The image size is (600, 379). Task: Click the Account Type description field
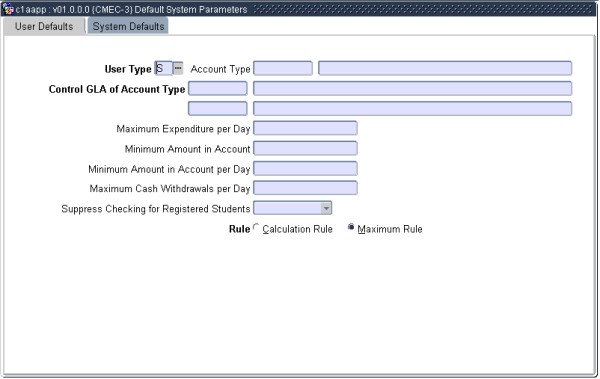tap(445, 69)
